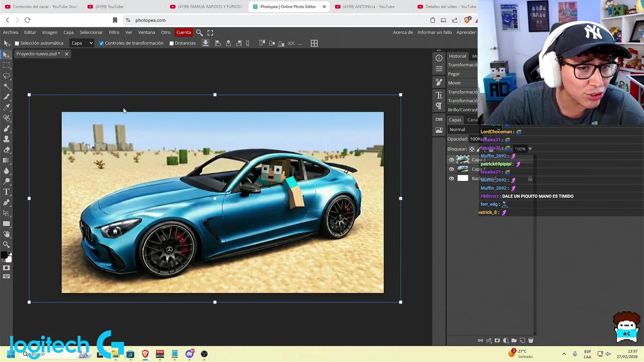
Task: Enable the Distancias checkbox
Action: click(x=172, y=43)
